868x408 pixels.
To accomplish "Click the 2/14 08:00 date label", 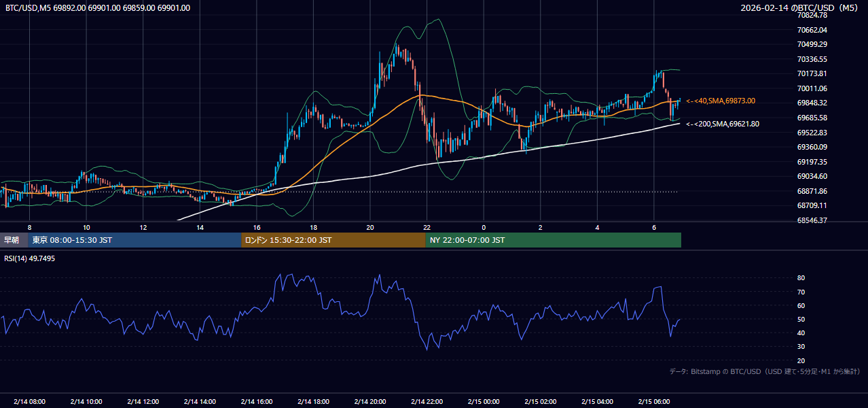I will [x=29, y=401].
